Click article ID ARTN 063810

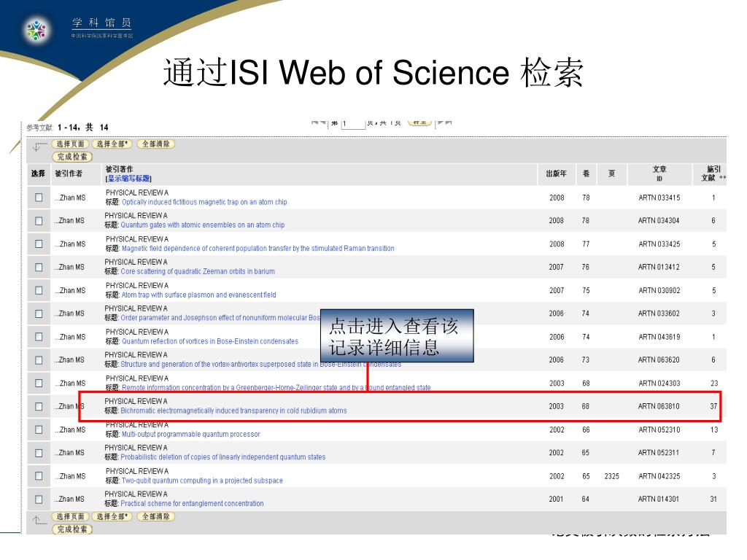tap(659, 407)
